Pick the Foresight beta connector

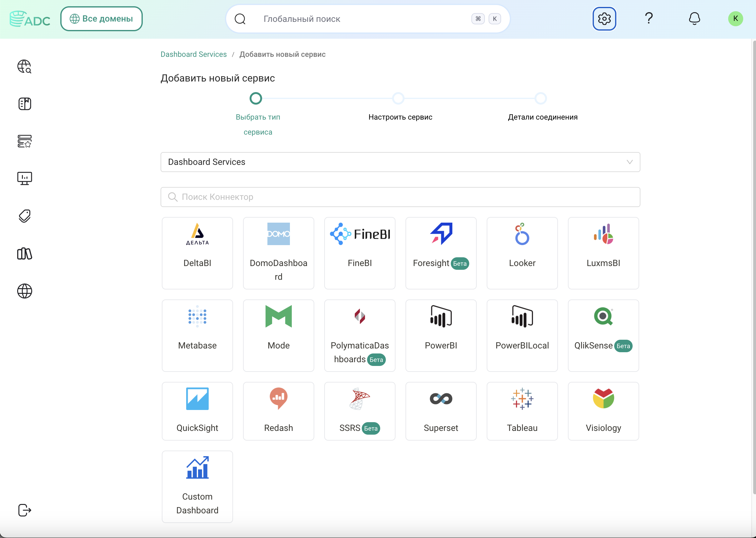(441, 253)
